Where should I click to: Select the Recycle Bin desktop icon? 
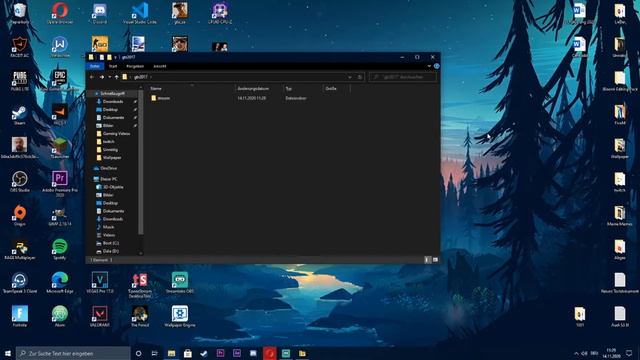20,13
